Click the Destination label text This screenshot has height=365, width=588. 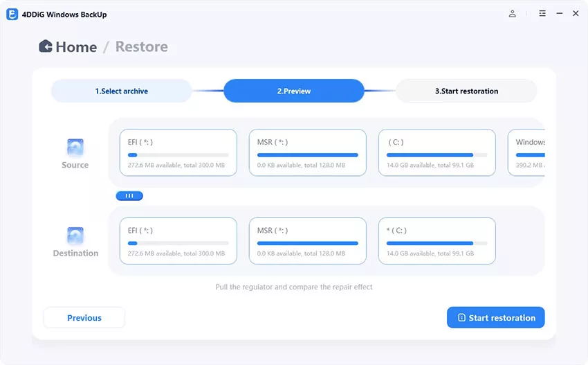(x=75, y=253)
